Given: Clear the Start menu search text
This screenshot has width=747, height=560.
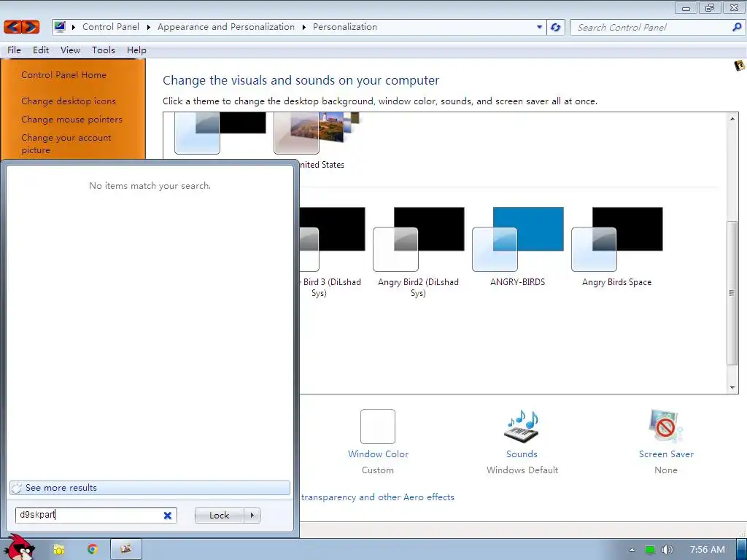Looking at the screenshot, I should coord(168,516).
